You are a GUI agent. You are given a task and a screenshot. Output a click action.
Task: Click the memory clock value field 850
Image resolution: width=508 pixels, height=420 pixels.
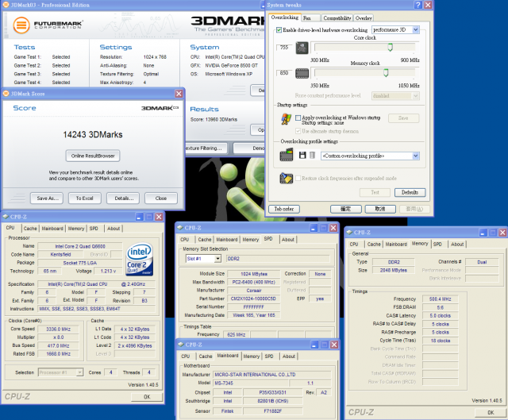point(284,72)
